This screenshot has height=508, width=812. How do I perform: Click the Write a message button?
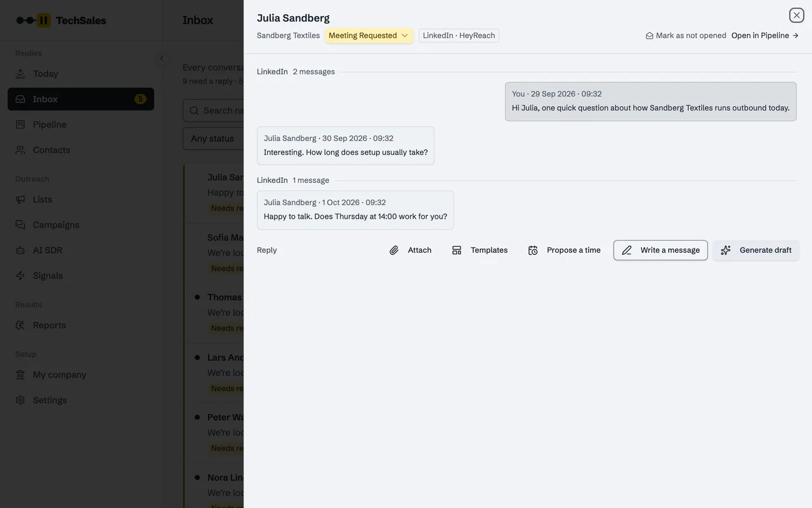click(660, 250)
